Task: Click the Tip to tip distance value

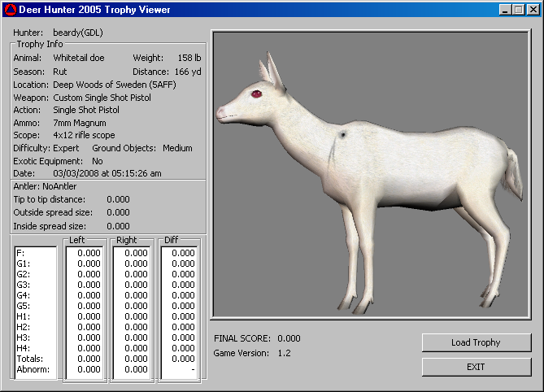Action: point(118,199)
